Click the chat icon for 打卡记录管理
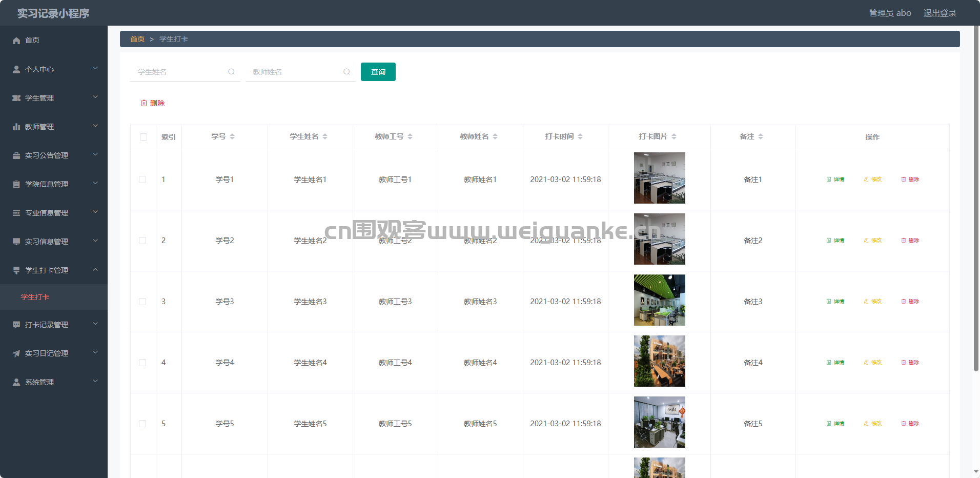The image size is (980, 478). point(16,325)
